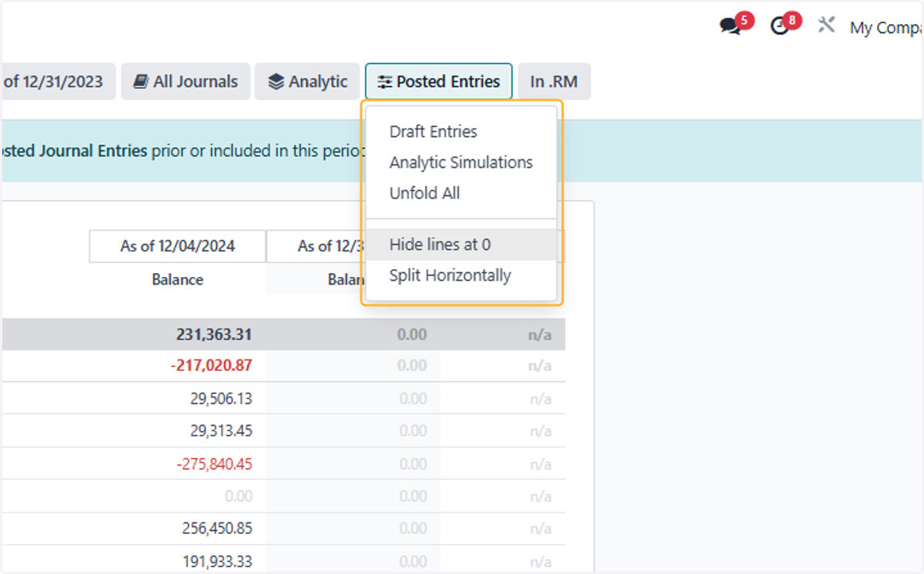Screen dimensions: 924x574
Task: Click the 29,506.13 balance value
Action: tap(221, 399)
